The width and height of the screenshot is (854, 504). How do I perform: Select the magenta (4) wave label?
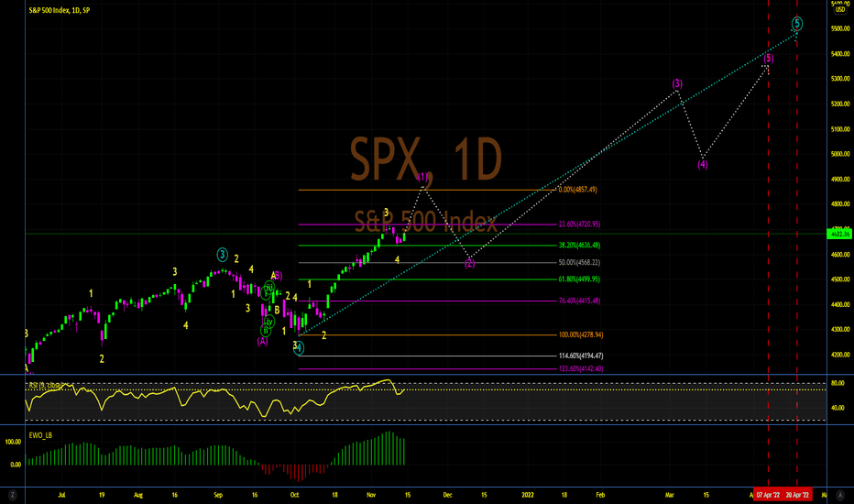(x=703, y=164)
